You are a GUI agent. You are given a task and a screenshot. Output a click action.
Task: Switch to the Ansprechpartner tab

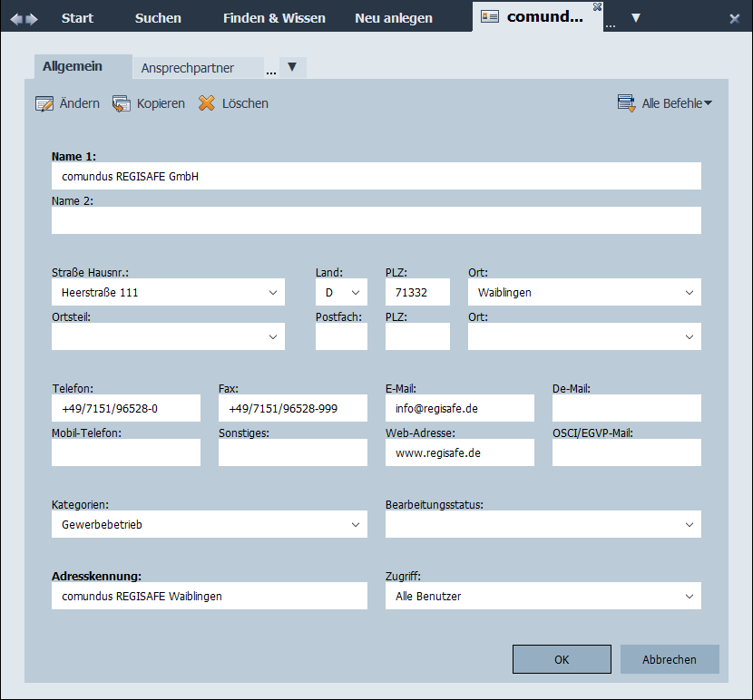click(188, 68)
